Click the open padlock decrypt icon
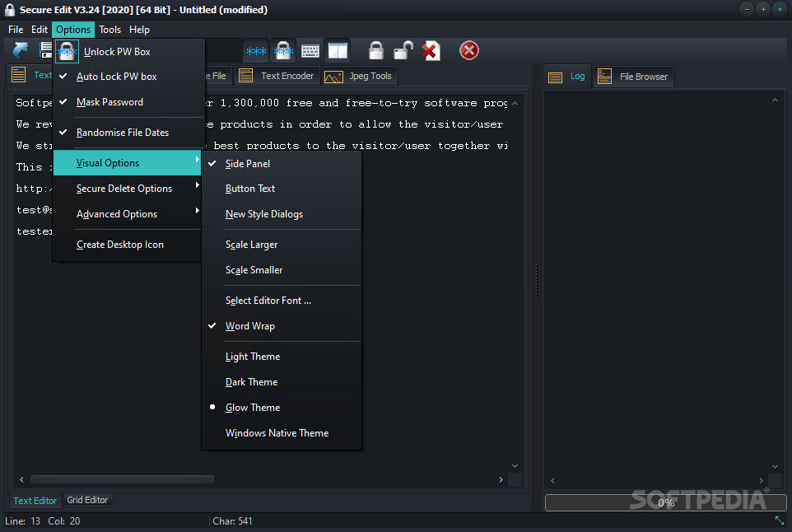 pos(403,50)
